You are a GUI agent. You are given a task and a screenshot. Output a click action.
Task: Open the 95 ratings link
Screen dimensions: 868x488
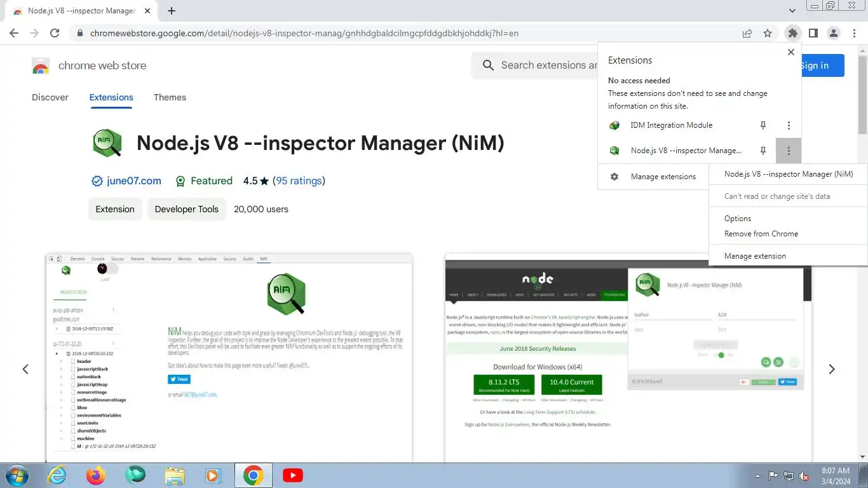pyautogui.click(x=299, y=181)
